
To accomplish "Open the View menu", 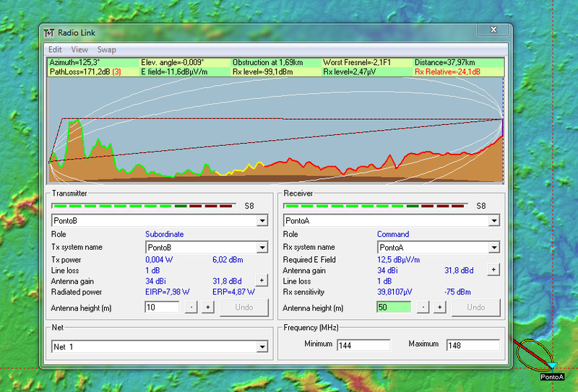I will coord(79,50).
